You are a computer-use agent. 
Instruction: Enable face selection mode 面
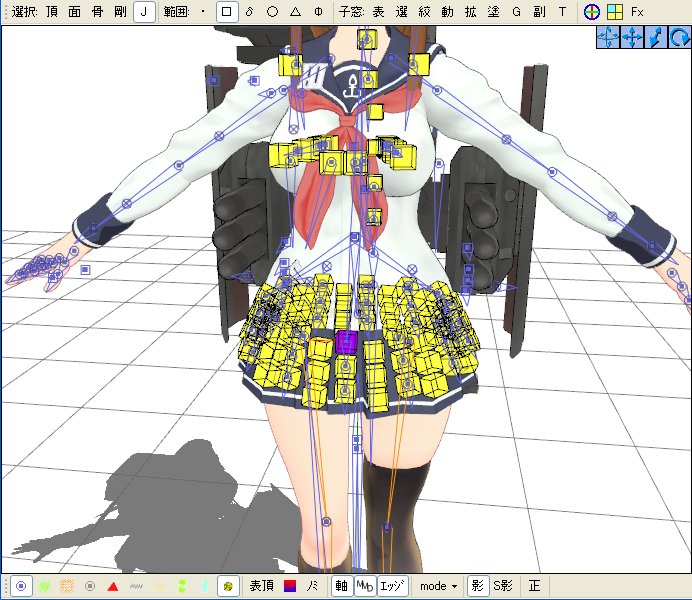75,11
